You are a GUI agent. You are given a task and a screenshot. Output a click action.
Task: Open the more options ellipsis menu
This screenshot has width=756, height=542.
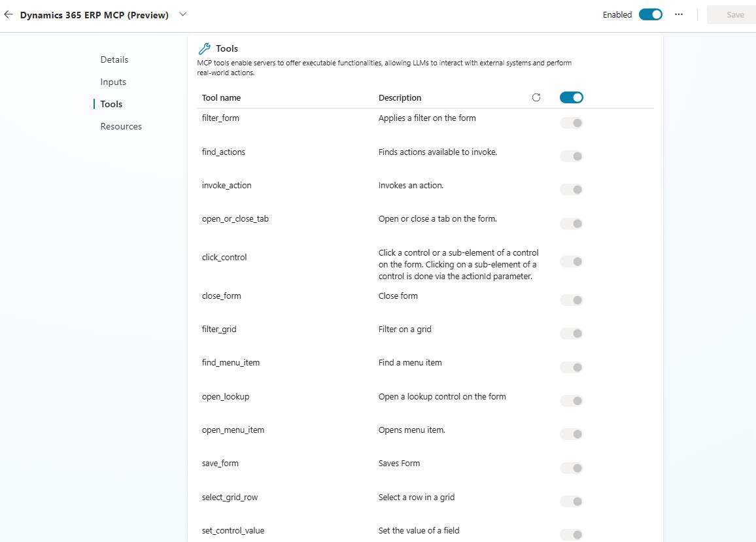[x=678, y=14]
